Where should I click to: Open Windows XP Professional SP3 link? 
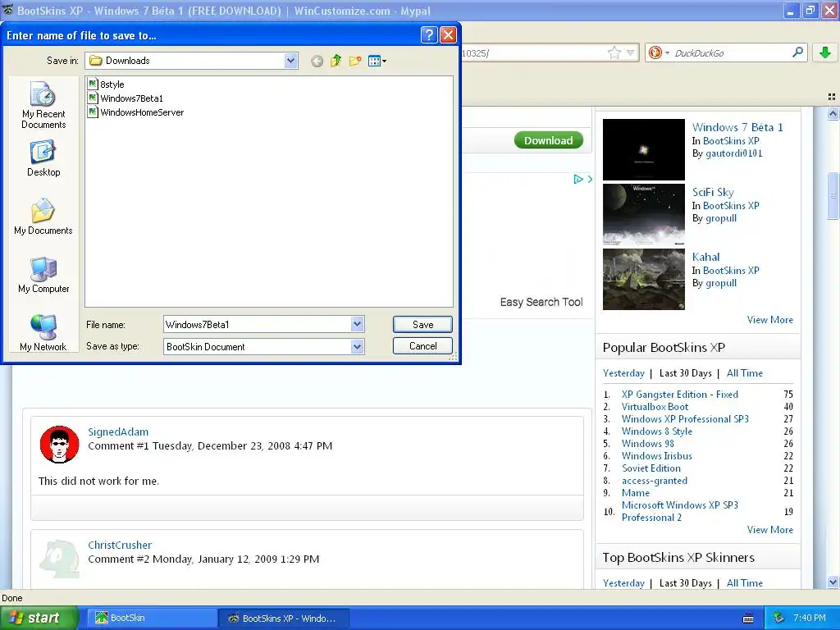click(685, 419)
